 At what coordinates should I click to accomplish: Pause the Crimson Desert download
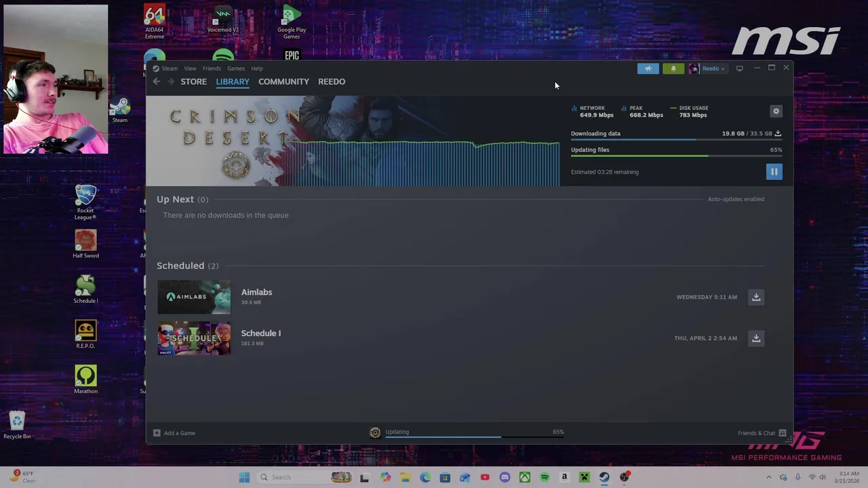click(x=774, y=171)
